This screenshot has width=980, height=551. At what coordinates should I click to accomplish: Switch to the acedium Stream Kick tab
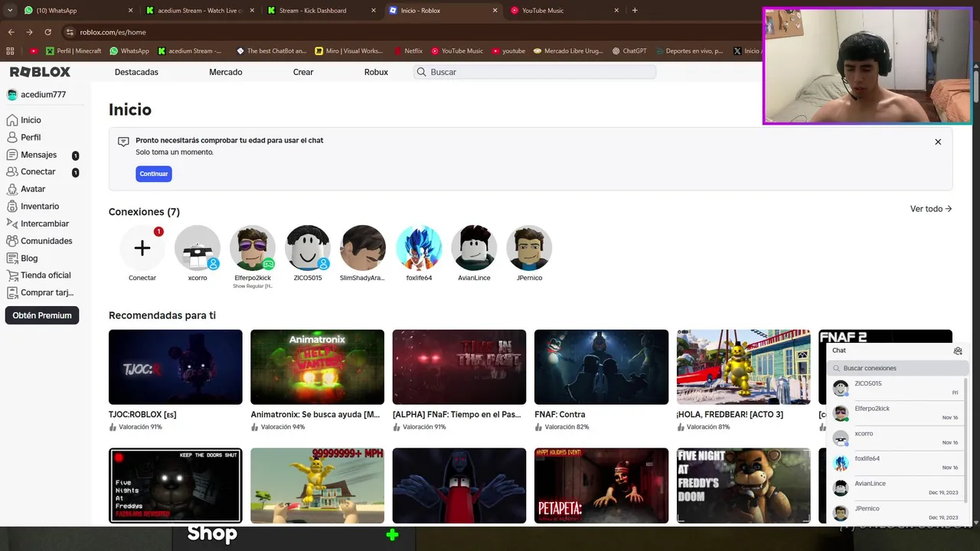[x=201, y=11]
